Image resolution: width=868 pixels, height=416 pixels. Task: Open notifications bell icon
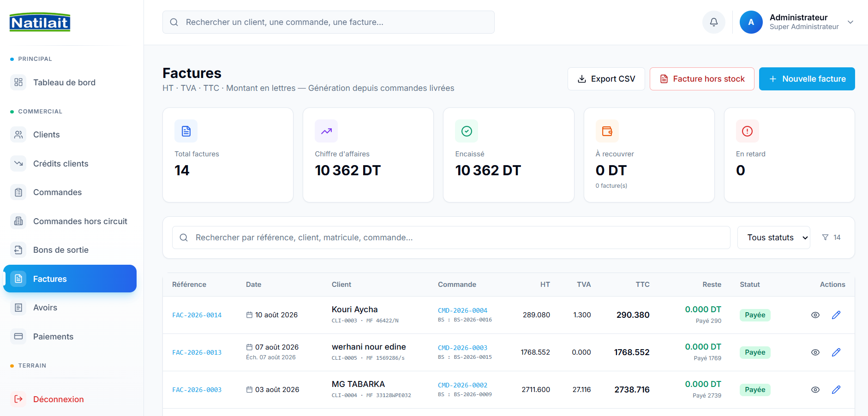pyautogui.click(x=713, y=22)
